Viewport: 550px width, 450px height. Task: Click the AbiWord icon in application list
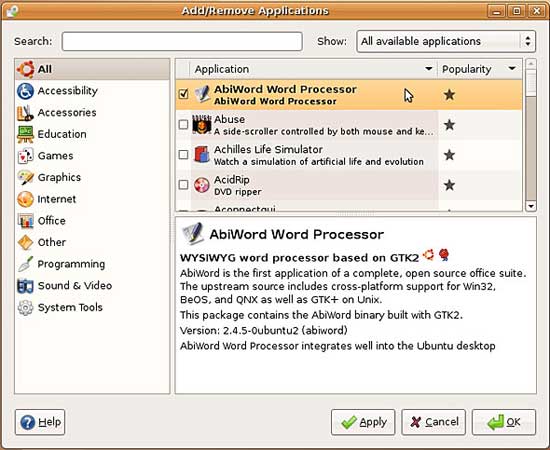coord(202,94)
